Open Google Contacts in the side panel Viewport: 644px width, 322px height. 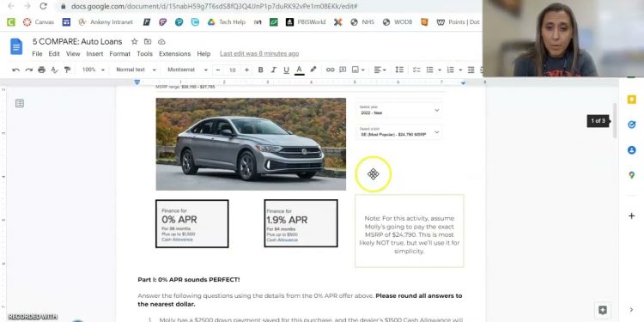pyautogui.click(x=632, y=150)
